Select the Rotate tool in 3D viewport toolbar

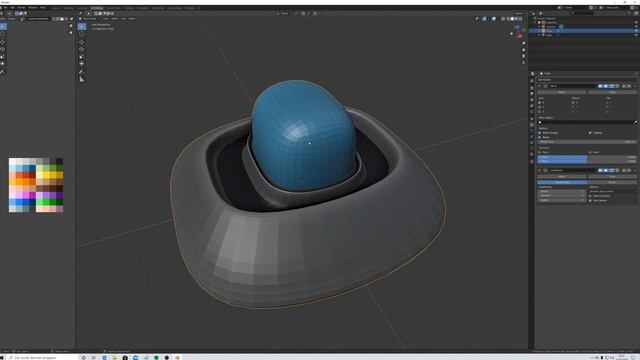82,49
